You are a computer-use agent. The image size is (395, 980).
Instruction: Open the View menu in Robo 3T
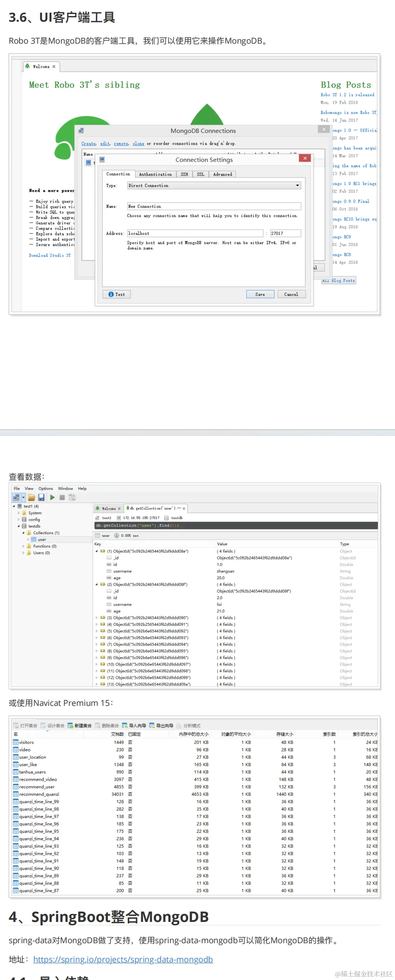pos(29,488)
